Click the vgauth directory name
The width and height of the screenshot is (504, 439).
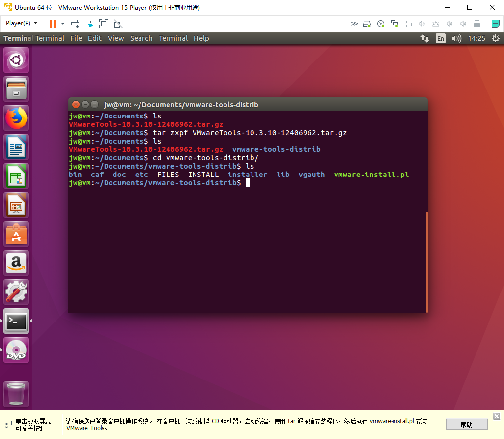311,175
